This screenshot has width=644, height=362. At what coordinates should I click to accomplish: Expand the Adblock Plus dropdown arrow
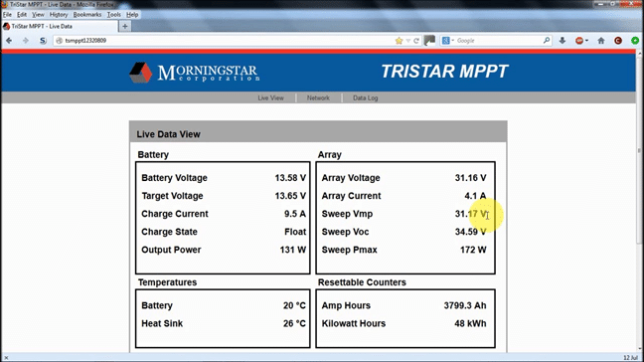point(587,41)
